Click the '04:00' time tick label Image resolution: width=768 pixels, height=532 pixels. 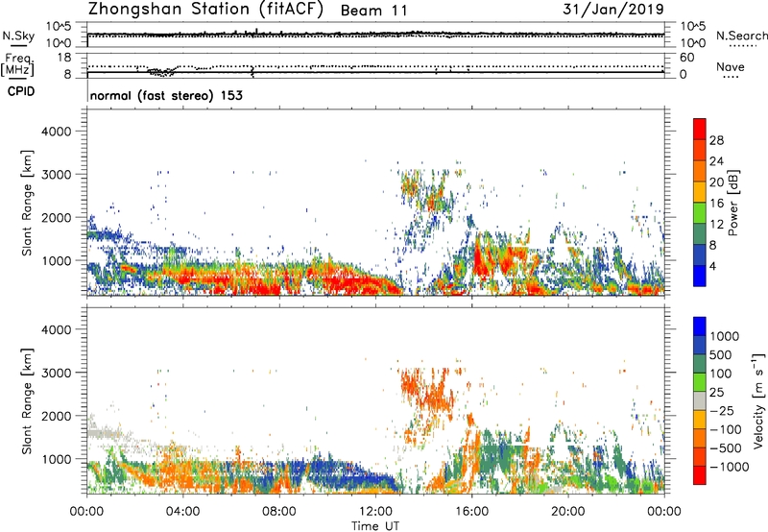coord(183,512)
